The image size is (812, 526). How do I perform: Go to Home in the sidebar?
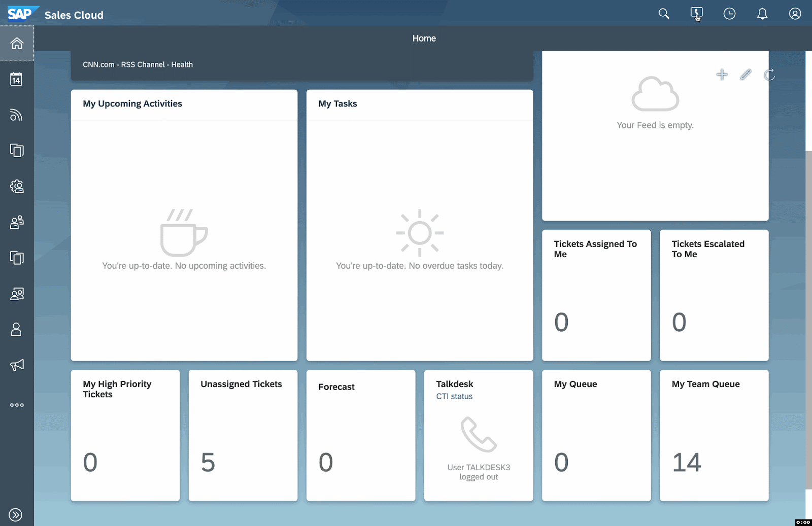17,44
